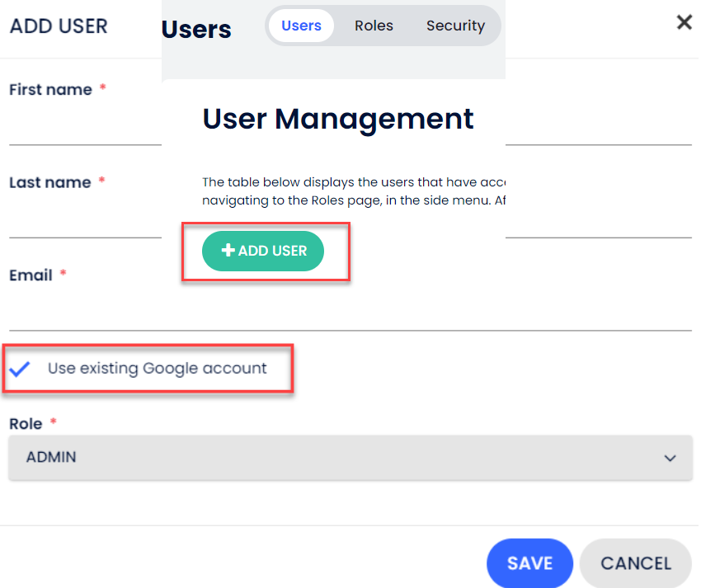Click the ADD USER button
The image size is (701, 588).
tap(263, 251)
